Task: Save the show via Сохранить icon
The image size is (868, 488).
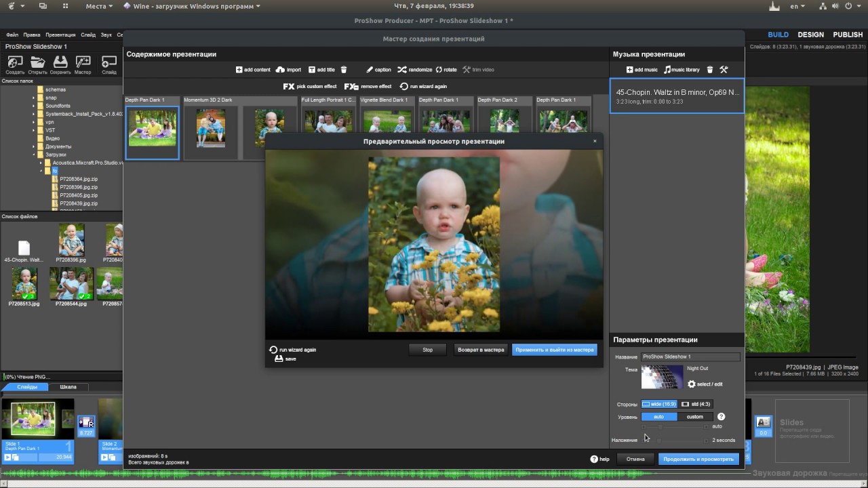Action: [x=60, y=62]
